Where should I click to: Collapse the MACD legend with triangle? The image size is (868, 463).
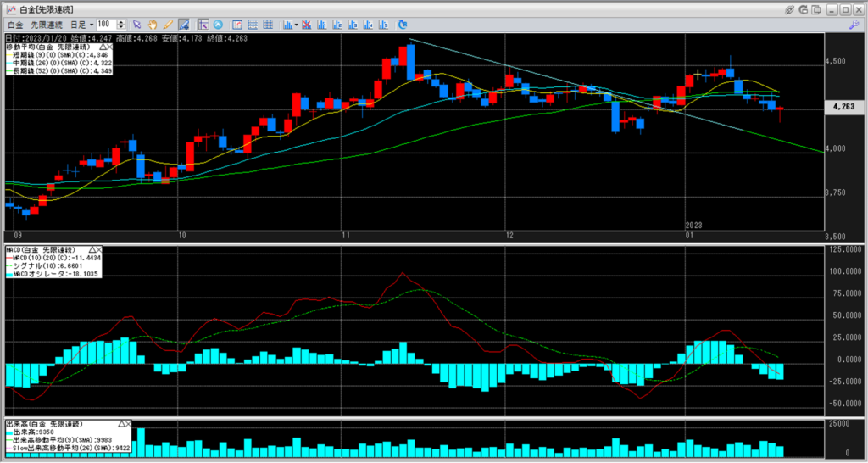[89, 250]
